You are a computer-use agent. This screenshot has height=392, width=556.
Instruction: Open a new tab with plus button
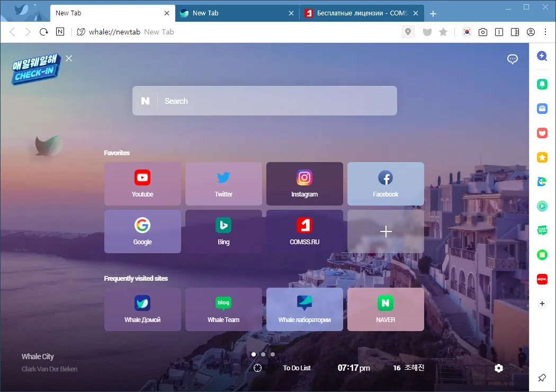[x=433, y=14]
